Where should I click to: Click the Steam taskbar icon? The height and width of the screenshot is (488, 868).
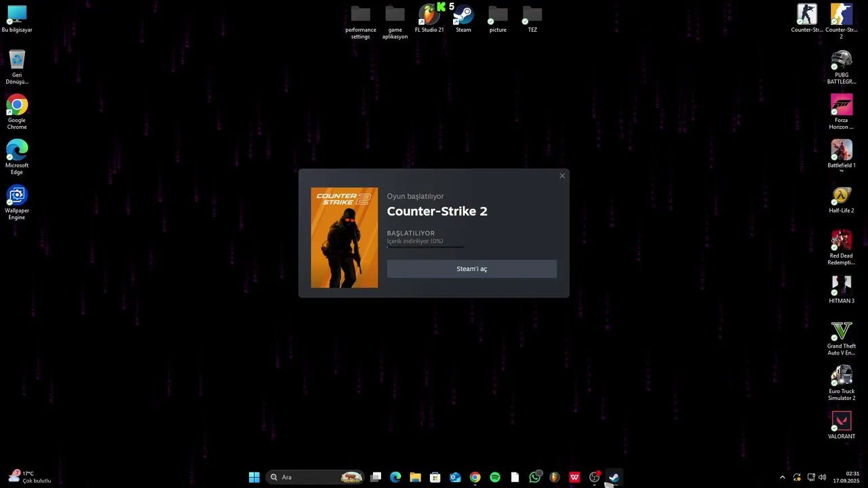coord(614,477)
